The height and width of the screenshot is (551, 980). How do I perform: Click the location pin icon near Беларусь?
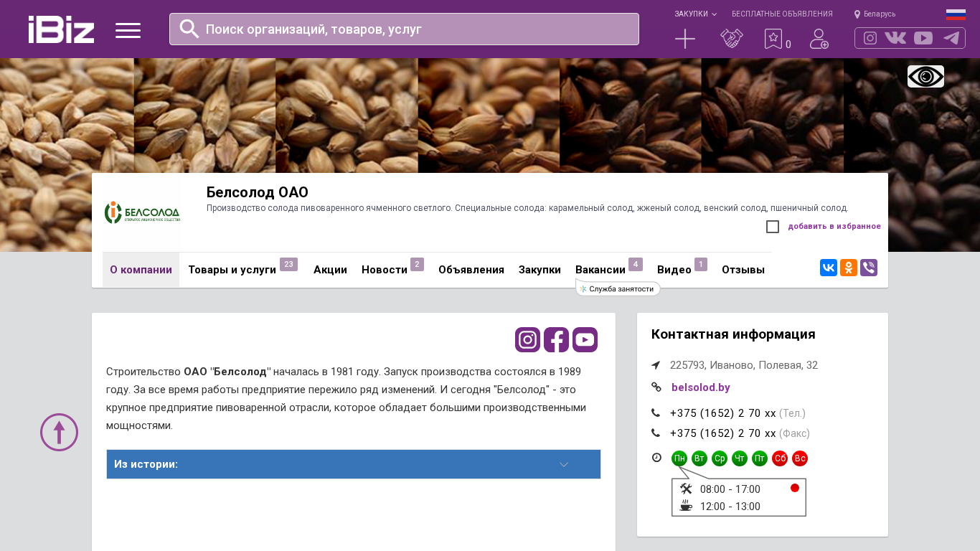click(857, 14)
